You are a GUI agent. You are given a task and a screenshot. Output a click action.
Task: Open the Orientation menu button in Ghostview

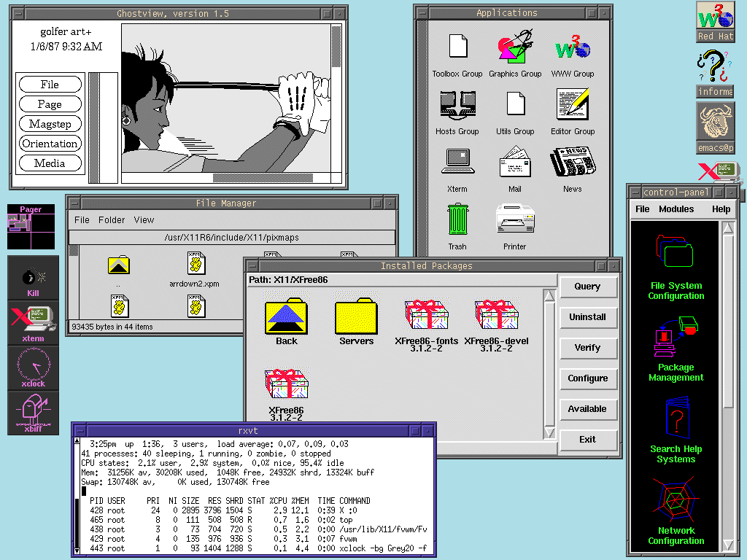[x=50, y=144]
